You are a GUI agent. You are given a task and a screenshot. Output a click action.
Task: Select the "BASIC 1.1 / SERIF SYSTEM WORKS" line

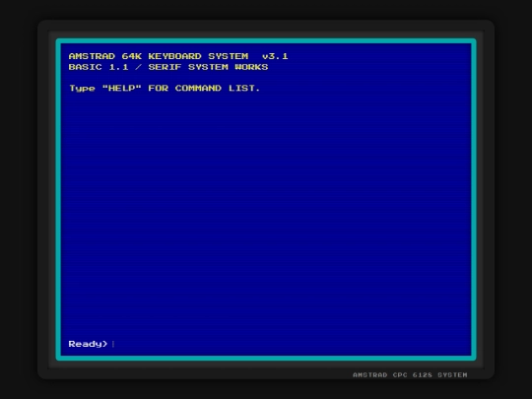click(x=168, y=67)
